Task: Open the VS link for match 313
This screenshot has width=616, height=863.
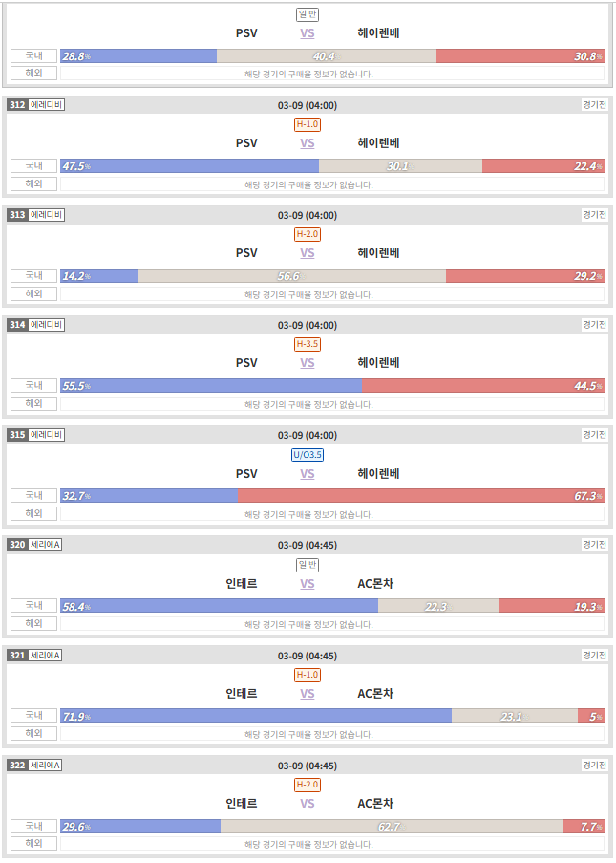Action: 307,253
